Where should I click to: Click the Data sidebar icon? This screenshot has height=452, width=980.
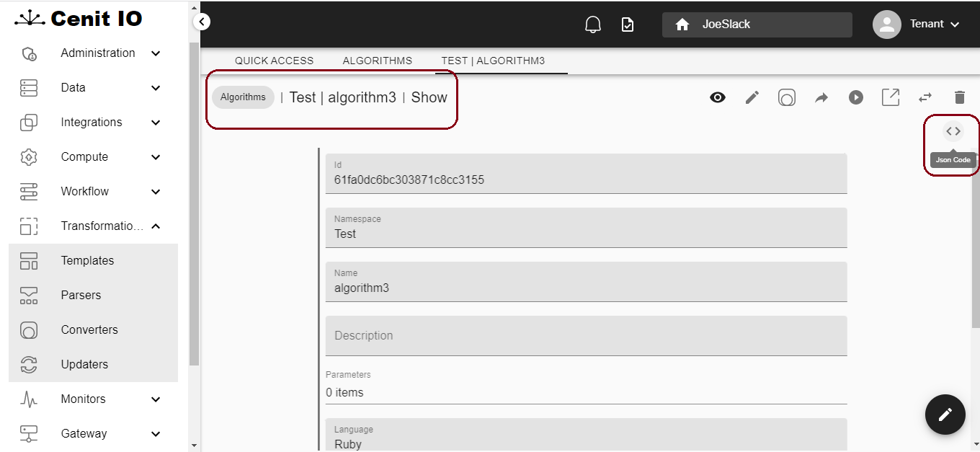pyautogui.click(x=29, y=88)
